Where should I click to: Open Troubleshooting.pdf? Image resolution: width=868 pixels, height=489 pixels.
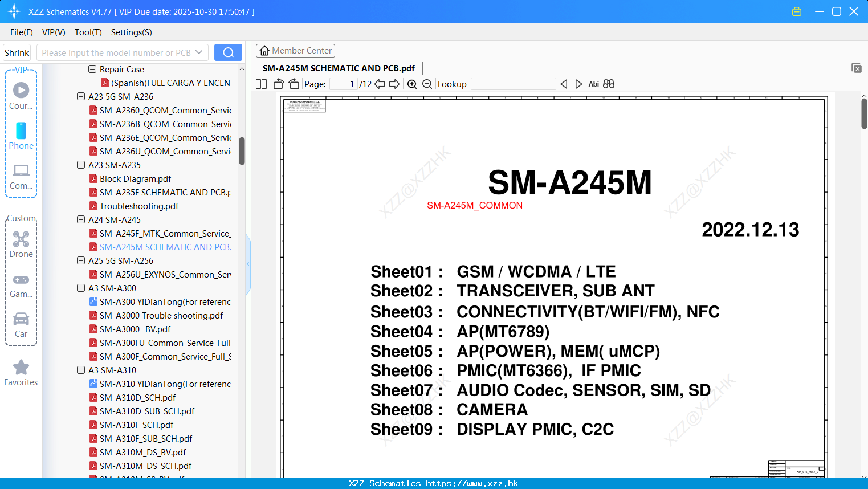click(134, 206)
